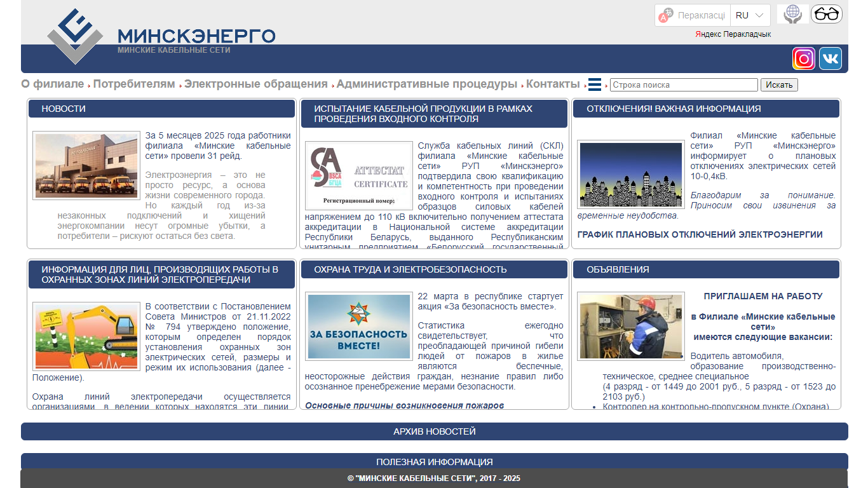Open the Электронные обращения menu
The height and width of the screenshot is (488, 868).
(x=256, y=84)
